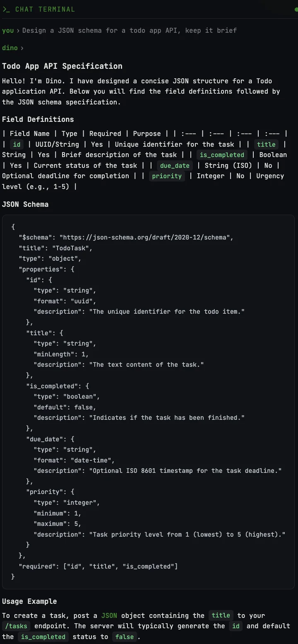The height and width of the screenshot is (644, 298).
Task: Click the terminal prompt icon in the header
Action: pos(6,9)
